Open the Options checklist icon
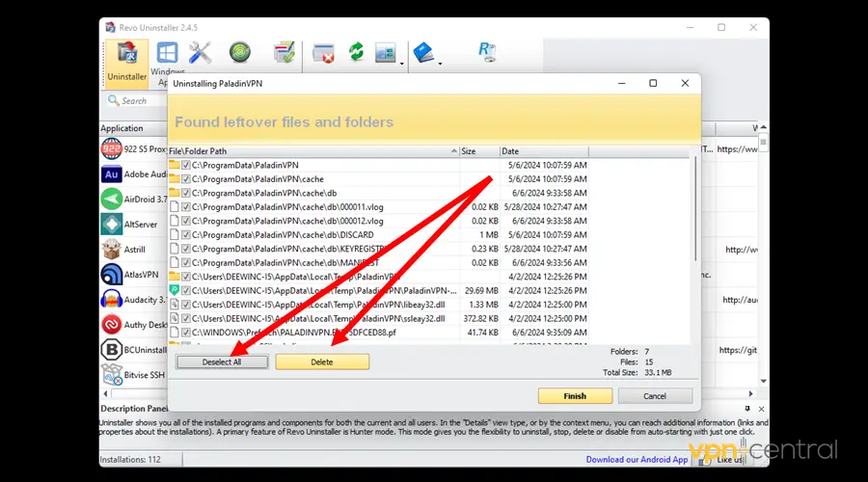 pos(285,53)
